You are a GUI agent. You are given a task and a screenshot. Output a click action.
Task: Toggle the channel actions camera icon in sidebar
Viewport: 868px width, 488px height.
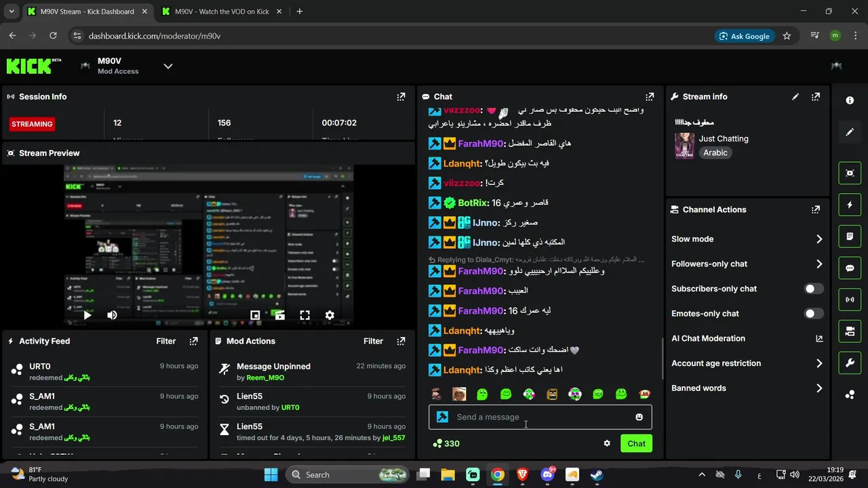click(850, 331)
